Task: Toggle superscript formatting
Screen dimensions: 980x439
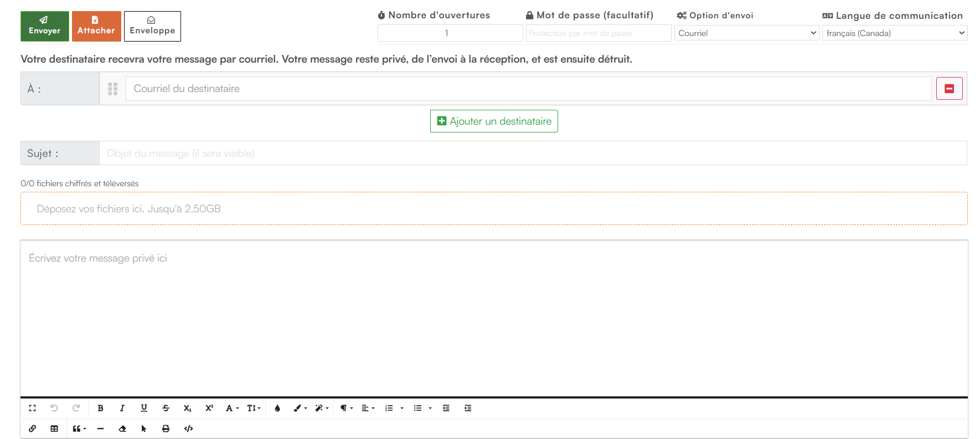Action: [x=209, y=408]
